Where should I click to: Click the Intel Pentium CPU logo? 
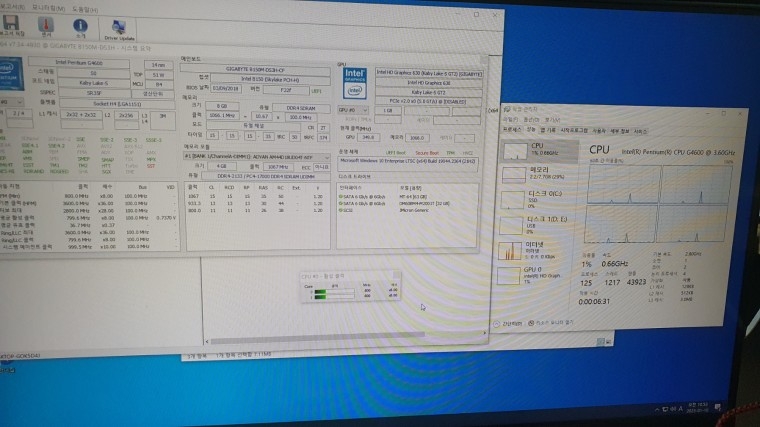tap(11, 74)
